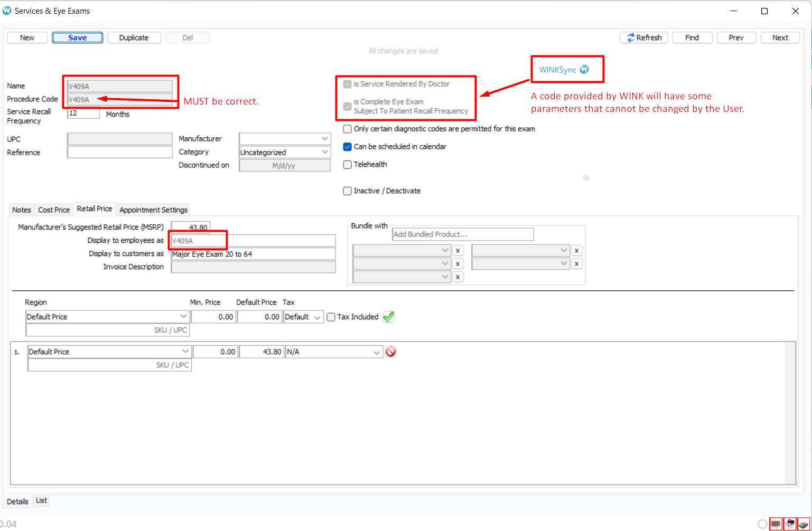Screen dimensions: 812x531
Task: Expand the Manufacturer dropdown
Action: click(x=285, y=139)
